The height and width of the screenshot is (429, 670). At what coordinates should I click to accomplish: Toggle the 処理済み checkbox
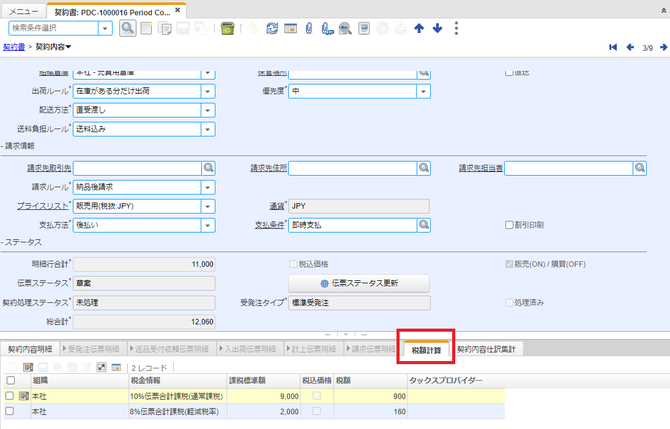click(x=509, y=303)
